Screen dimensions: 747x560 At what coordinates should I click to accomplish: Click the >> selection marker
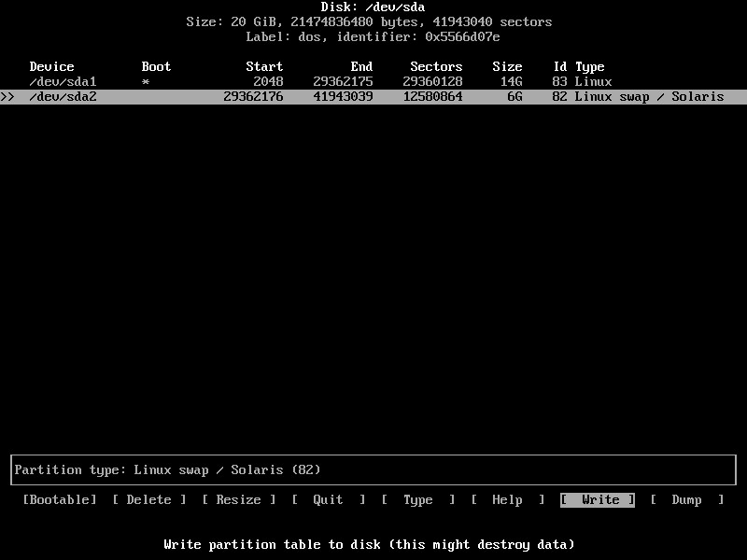tap(7, 97)
